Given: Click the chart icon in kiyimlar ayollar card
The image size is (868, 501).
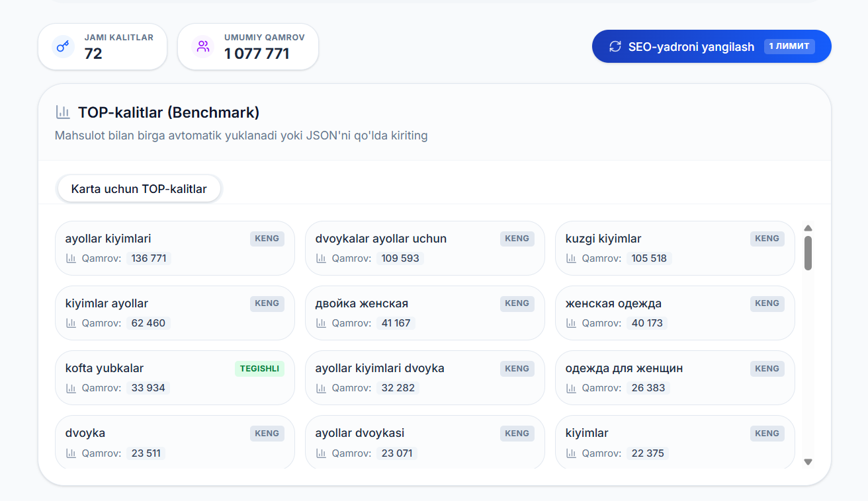Looking at the screenshot, I should (x=71, y=323).
